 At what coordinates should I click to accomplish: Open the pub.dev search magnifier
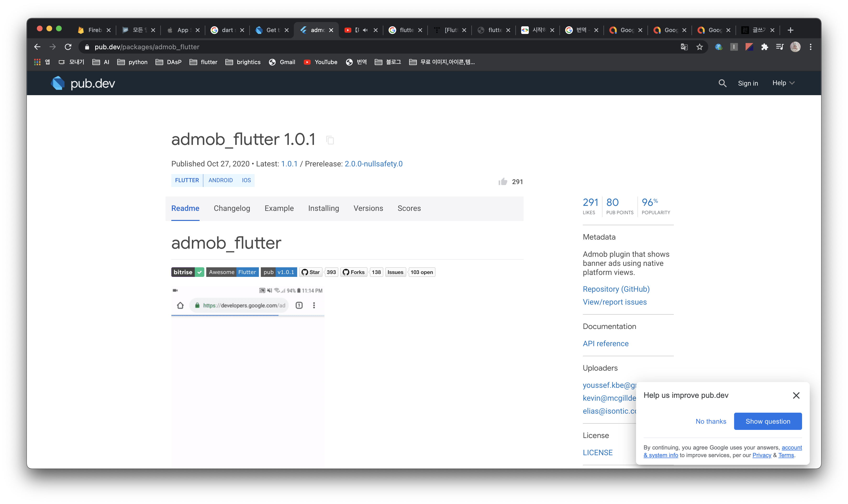click(722, 83)
